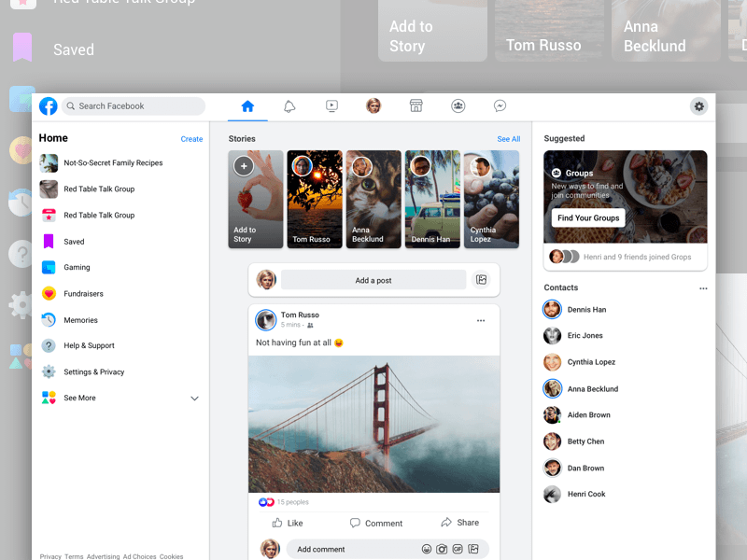Click the Privacy footer link
This screenshot has width=747, height=560.
pos(50,556)
